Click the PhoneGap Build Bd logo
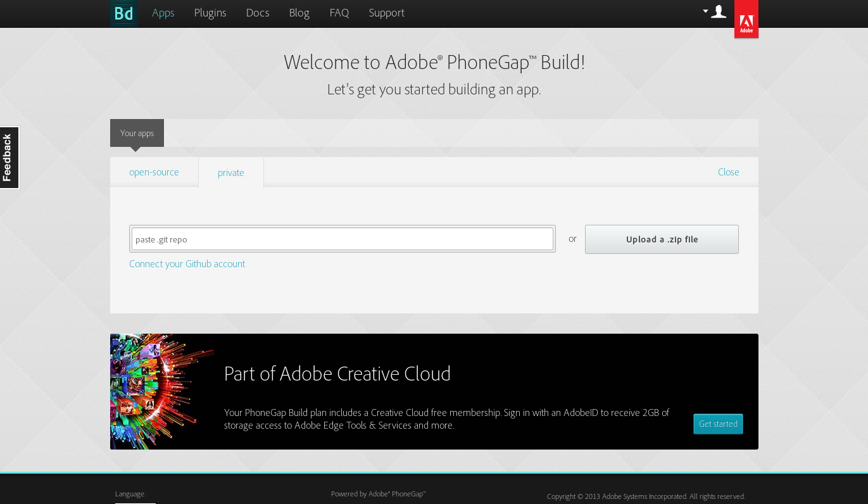 123,13
